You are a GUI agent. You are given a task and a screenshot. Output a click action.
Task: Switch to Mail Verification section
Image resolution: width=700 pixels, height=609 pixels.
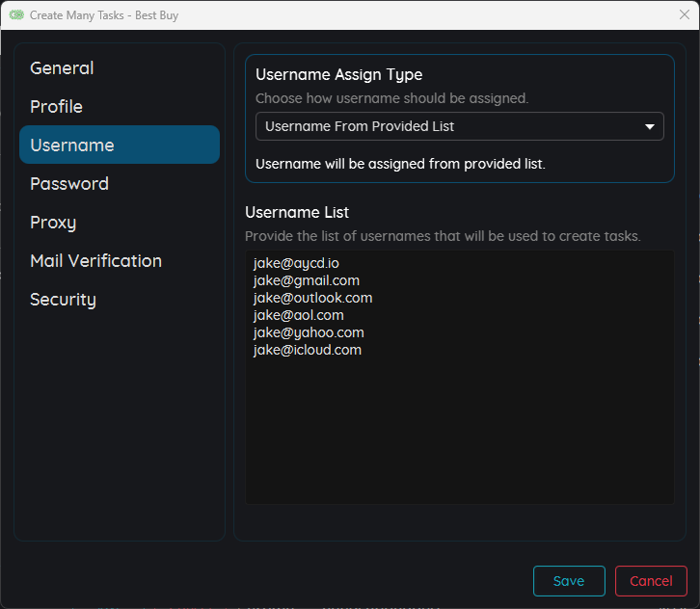[x=95, y=261]
